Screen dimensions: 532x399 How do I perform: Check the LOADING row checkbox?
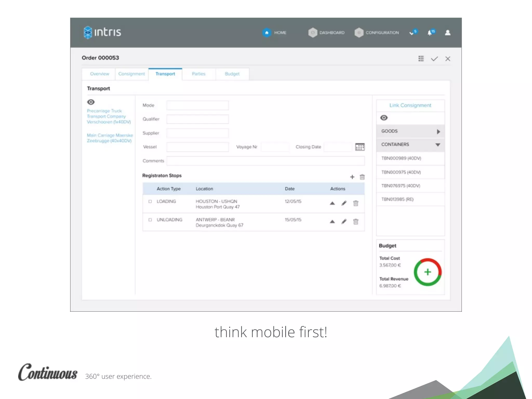click(x=150, y=201)
